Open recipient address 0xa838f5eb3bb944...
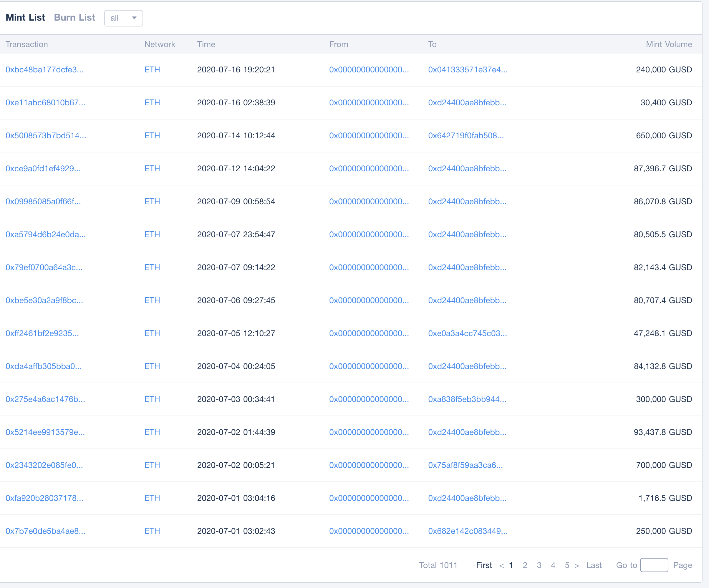The image size is (709, 588). (467, 399)
